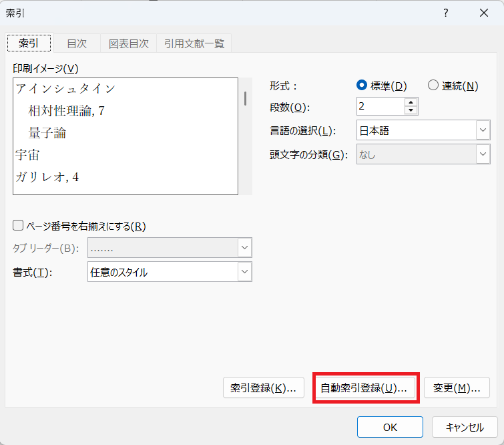The image size is (504, 445).
Task: Open the 頭文字の分類 dropdown
Action: (483, 155)
